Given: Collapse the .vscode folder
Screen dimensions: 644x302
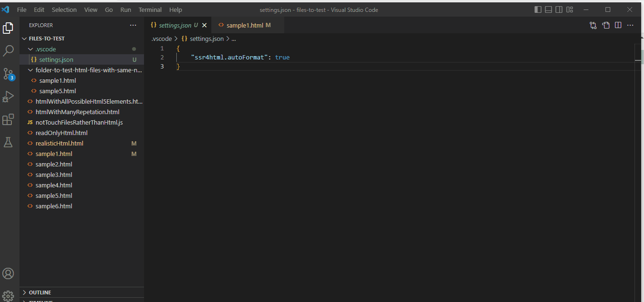Looking at the screenshot, I should (x=82, y=49).
